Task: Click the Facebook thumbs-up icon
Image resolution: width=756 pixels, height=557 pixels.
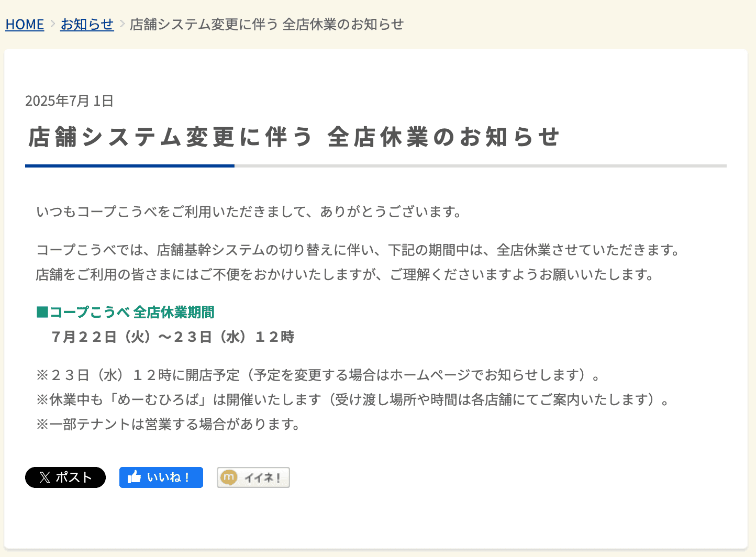Action: 135,477
